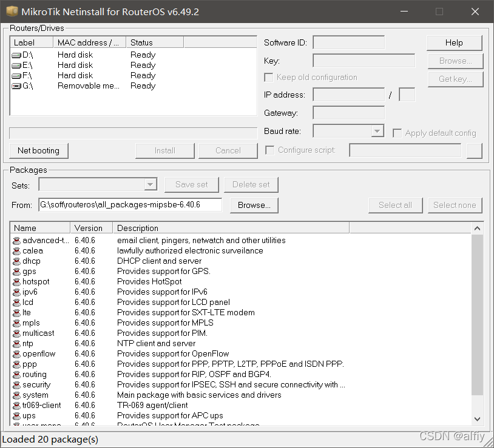Click the ups package icon
494x448 pixels.
[x=16, y=416]
